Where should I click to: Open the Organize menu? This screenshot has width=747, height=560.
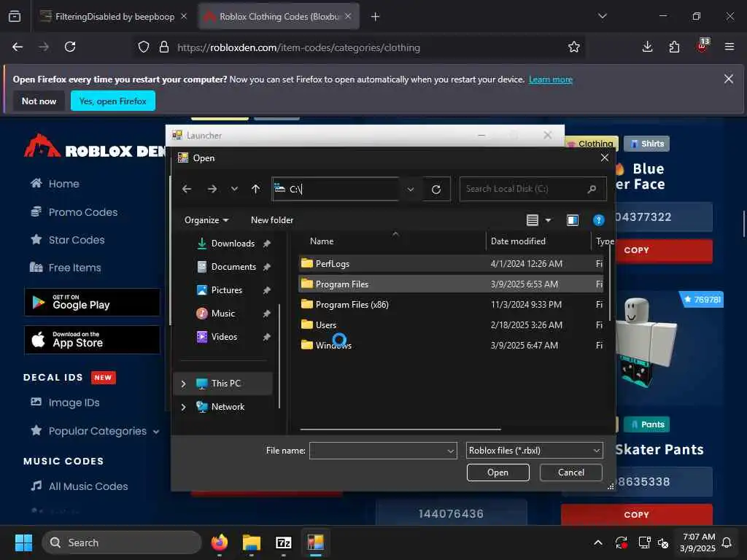point(206,220)
